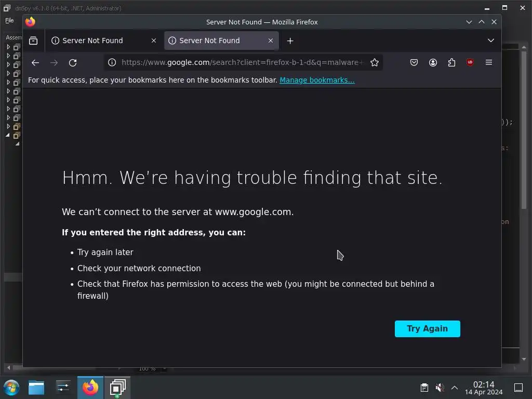This screenshot has width=532, height=399.
Task: Open the Extensions puzzle icon
Action: 451,62
